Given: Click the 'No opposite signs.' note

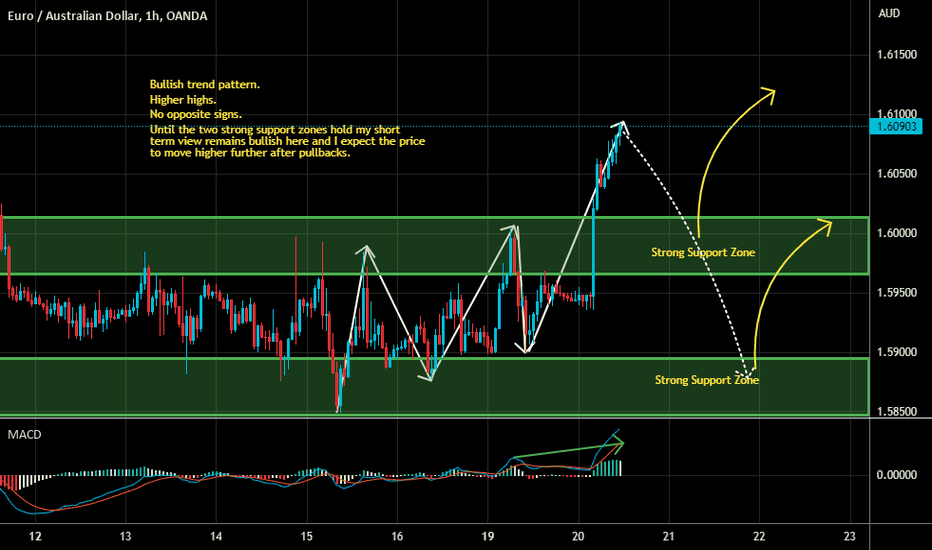Looking at the screenshot, I should 196,114.
